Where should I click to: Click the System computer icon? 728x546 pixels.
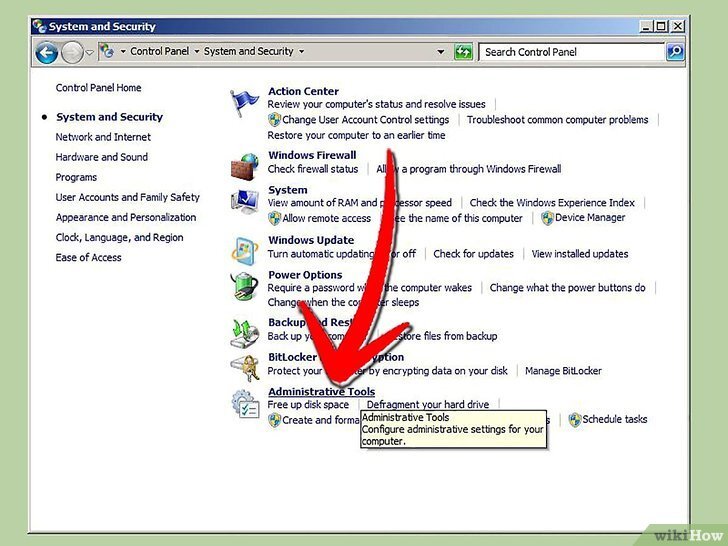point(245,201)
